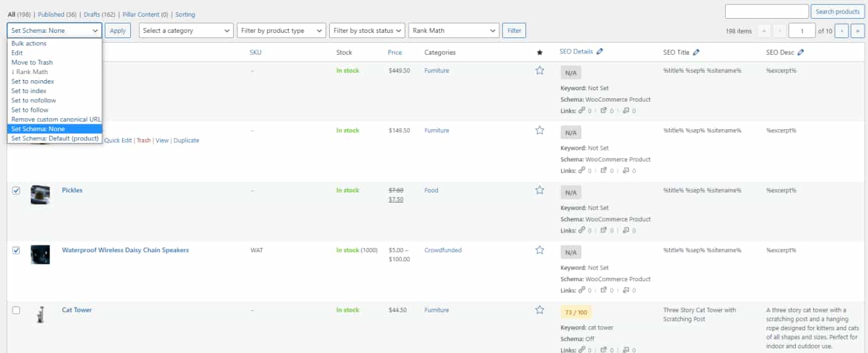Choose Set to noindex option
Image resolution: width=868 pixels, height=353 pixels.
point(55,82)
